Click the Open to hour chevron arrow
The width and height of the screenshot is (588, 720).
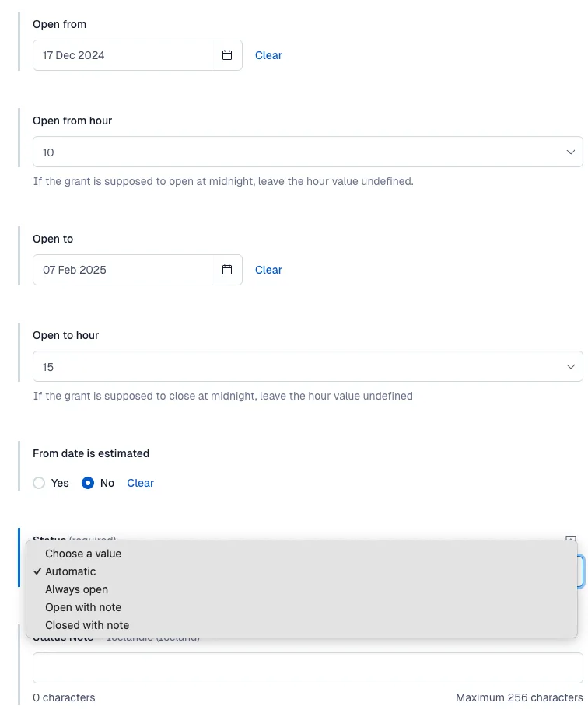pos(571,366)
